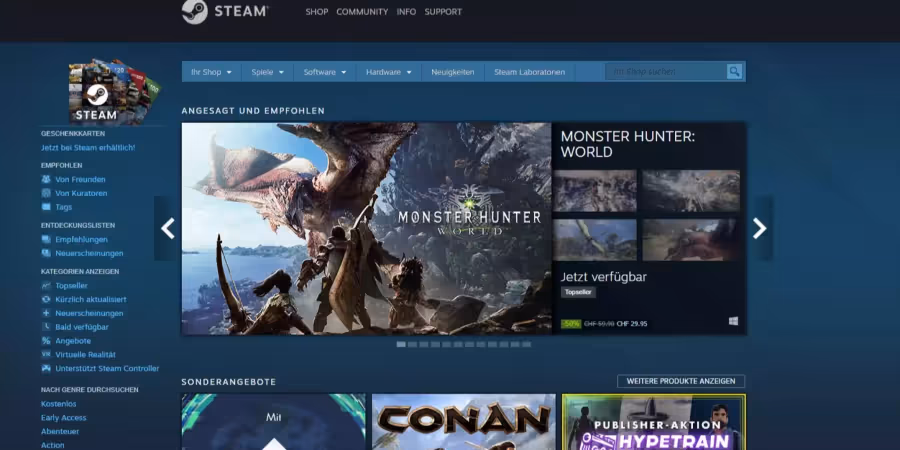Click the Jetzt verfügbar text
Viewport: 900px width, 450px height.
[x=604, y=277]
